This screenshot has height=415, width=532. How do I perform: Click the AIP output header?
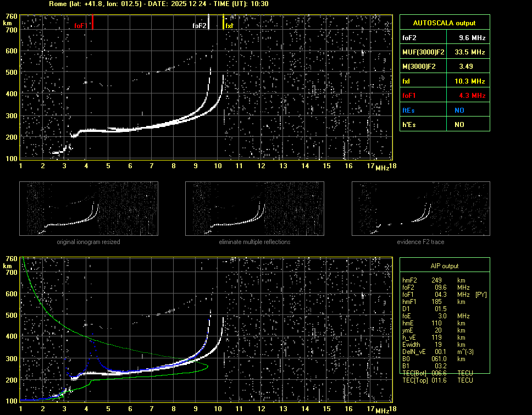[x=444, y=266]
